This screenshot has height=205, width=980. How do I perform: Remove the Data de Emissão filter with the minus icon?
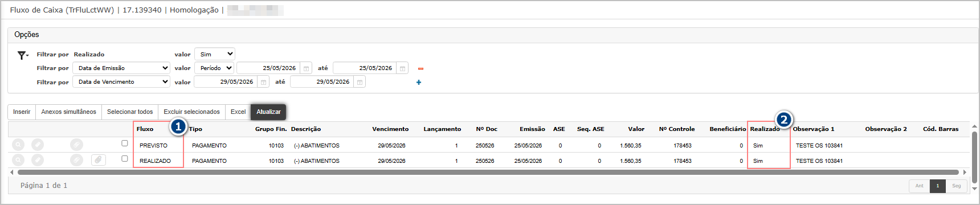click(420, 68)
